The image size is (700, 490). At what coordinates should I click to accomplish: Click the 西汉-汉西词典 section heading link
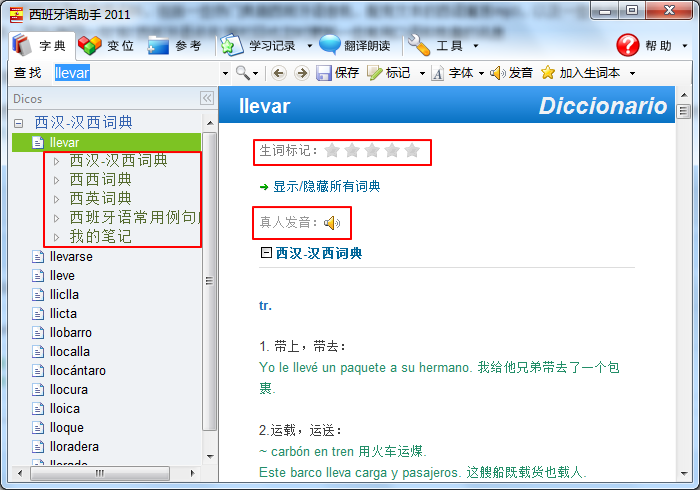click(x=319, y=253)
